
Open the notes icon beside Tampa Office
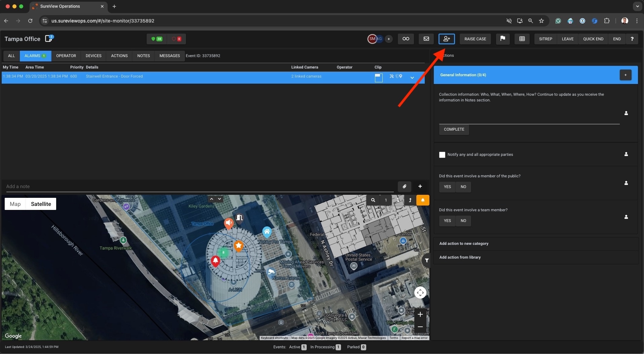click(x=49, y=38)
